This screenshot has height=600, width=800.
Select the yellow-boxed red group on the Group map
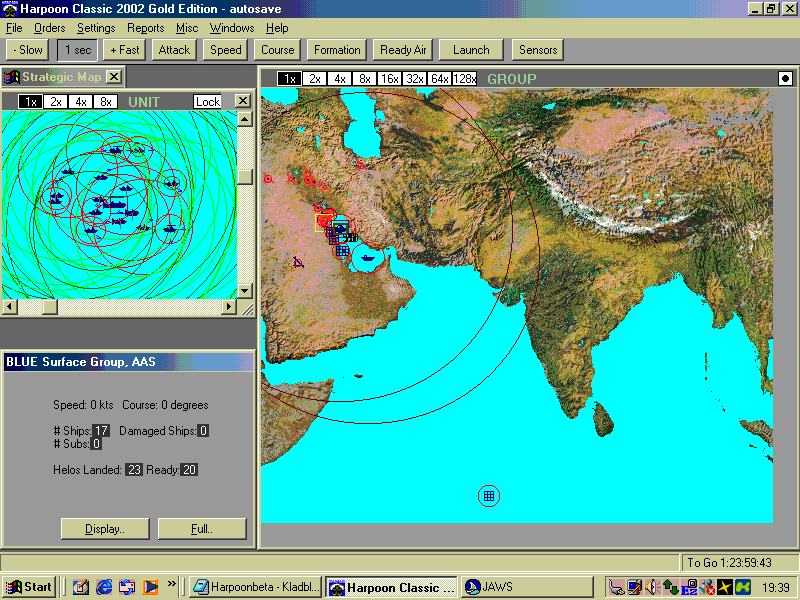pos(324,222)
